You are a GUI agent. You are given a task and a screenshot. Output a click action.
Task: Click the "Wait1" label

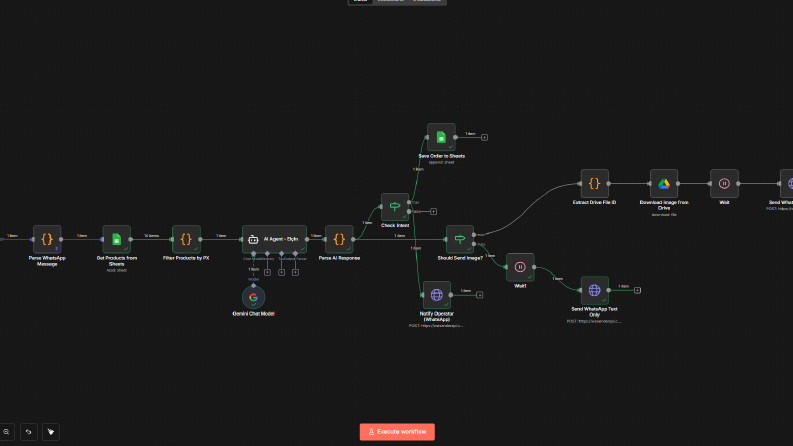(520, 286)
